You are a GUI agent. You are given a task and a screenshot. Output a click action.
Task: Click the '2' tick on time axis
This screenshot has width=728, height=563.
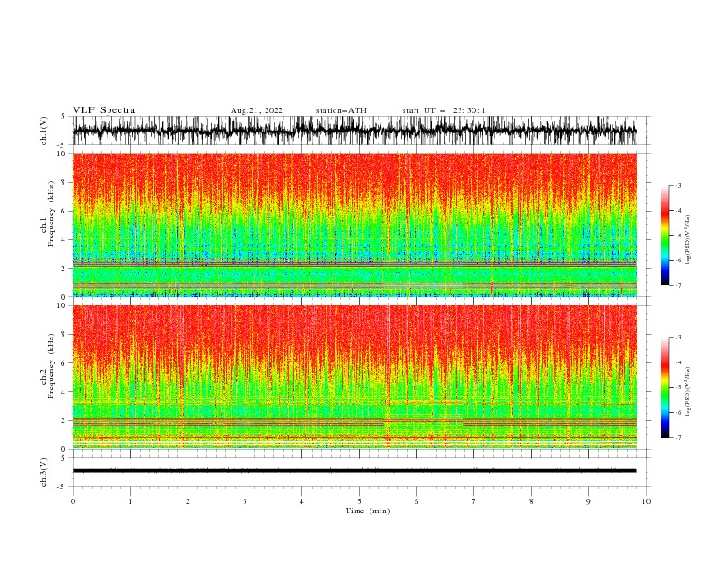click(x=188, y=501)
